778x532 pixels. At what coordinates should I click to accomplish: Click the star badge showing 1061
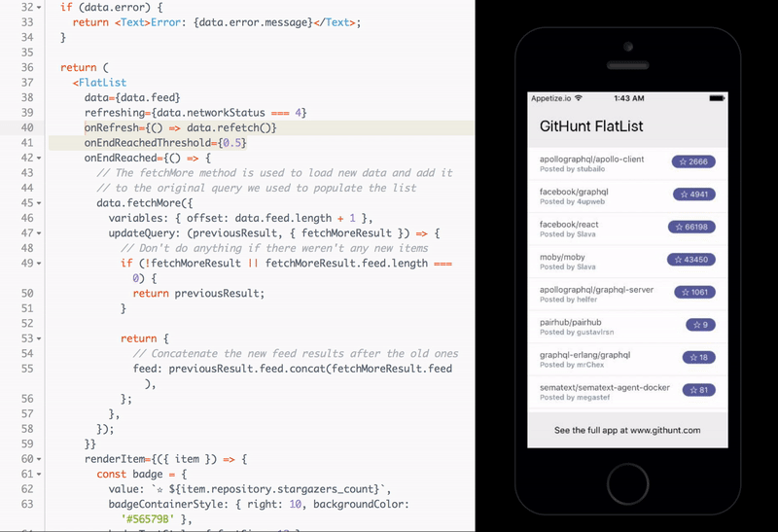694,293
